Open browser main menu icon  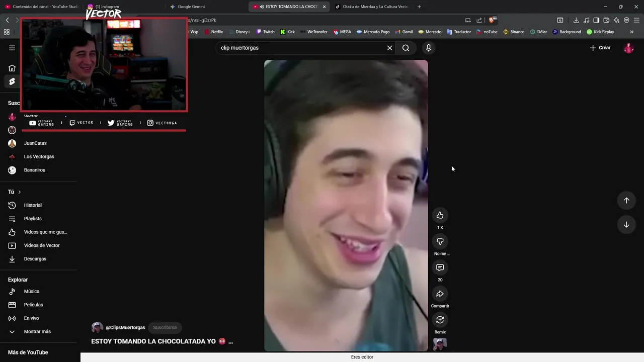(636, 20)
